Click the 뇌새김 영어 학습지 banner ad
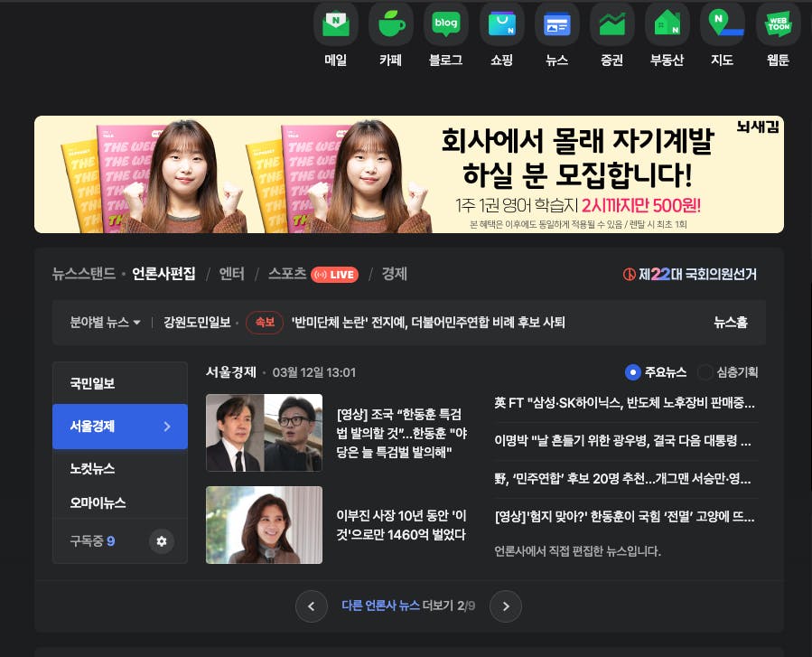This screenshot has width=812, height=657. pyautogui.click(x=409, y=174)
